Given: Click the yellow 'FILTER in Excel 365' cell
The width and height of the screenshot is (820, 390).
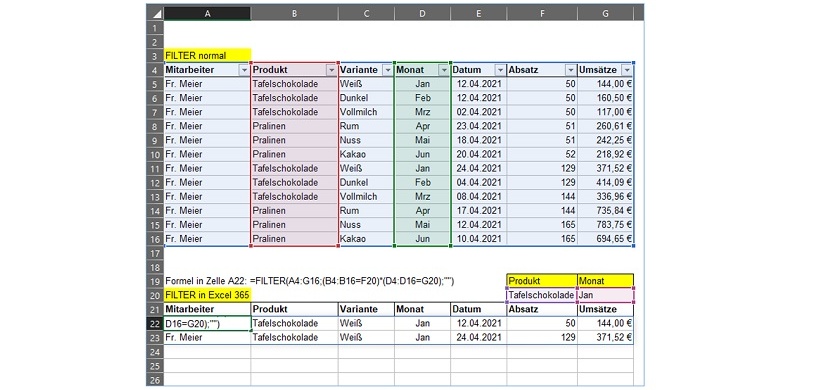Looking at the screenshot, I should click(x=208, y=295).
